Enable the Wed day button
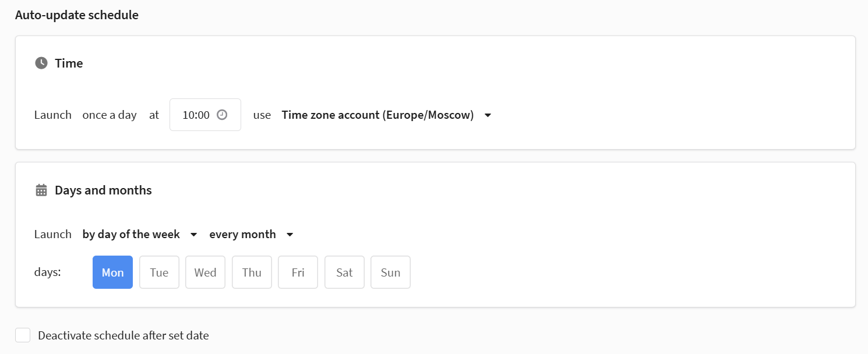The image size is (868, 354). [205, 272]
